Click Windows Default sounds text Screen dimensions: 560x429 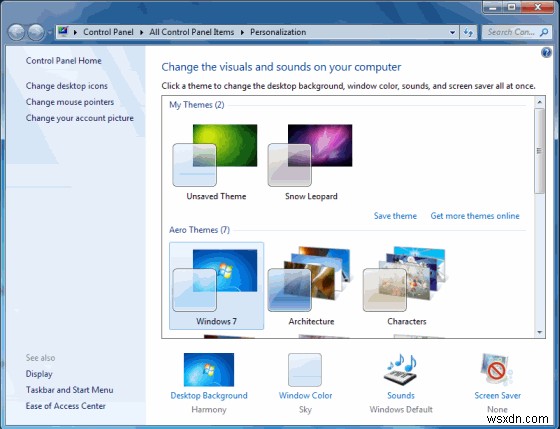[x=401, y=410]
